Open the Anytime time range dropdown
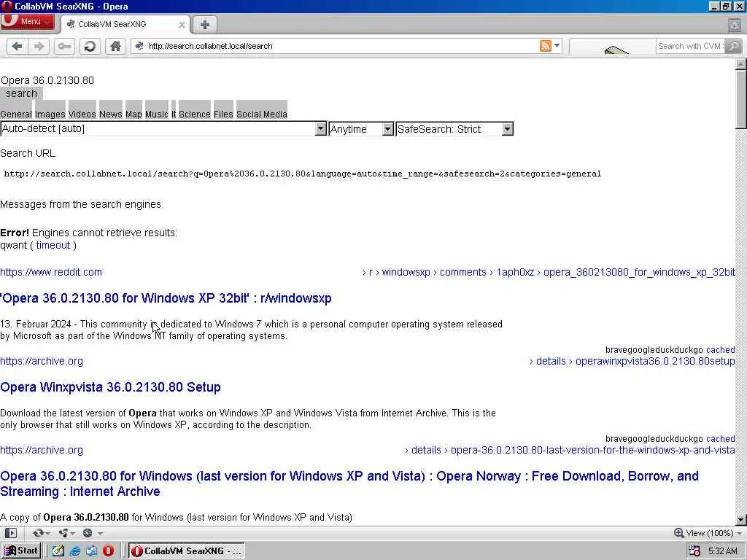The width and height of the screenshot is (747, 560). click(361, 129)
